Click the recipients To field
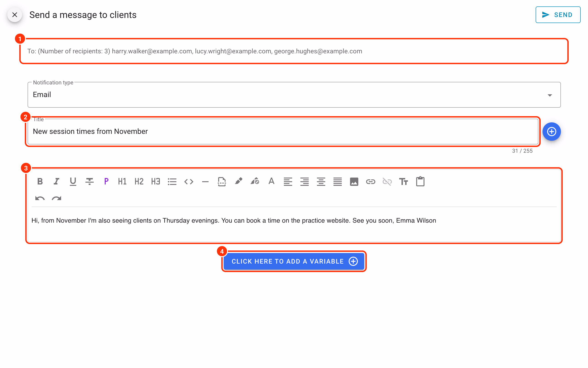The width and height of the screenshot is (588, 368). pos(294,51)
